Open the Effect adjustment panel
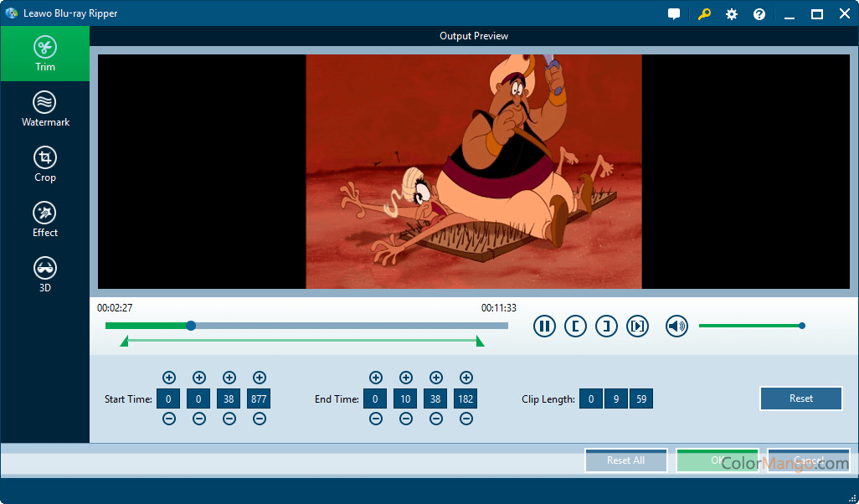Screen dimensions: 859x504 45,220
